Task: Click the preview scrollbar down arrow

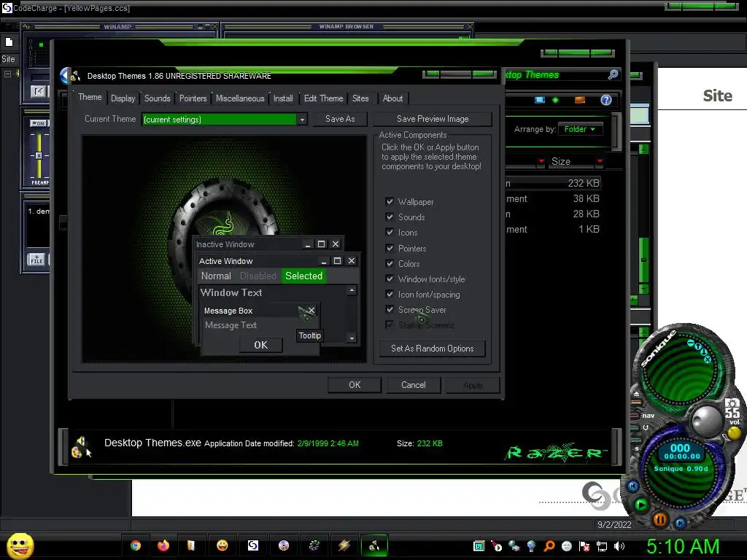Action: pyautogui.click(x=352, y=338)
